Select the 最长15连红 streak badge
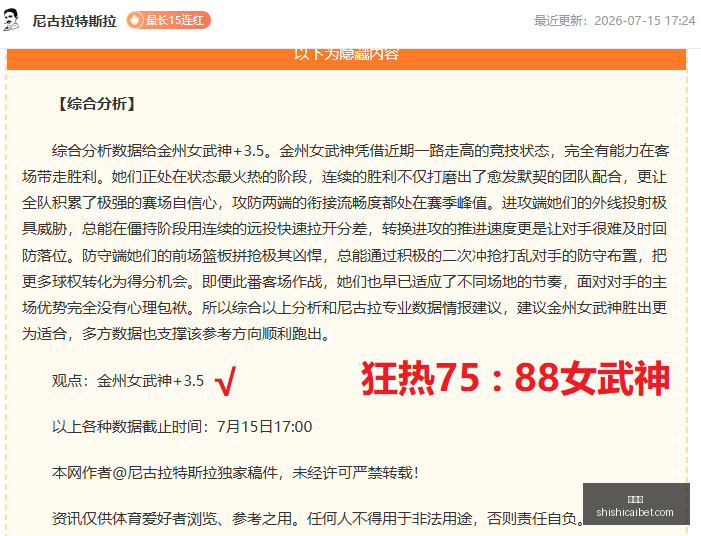This screenshot has width=701, height=536. [x=168, y=20]
